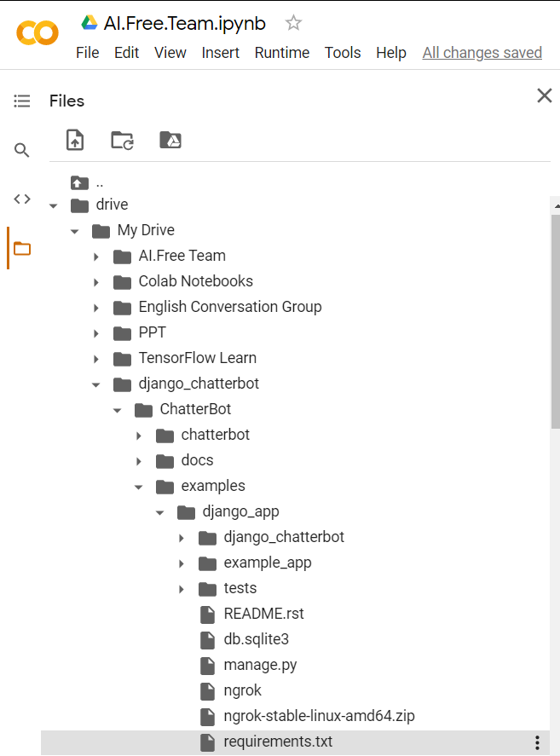Viewport: 560px width, 756px height.
Task: Click the upload file icon
Action: [x=75, y=141]
